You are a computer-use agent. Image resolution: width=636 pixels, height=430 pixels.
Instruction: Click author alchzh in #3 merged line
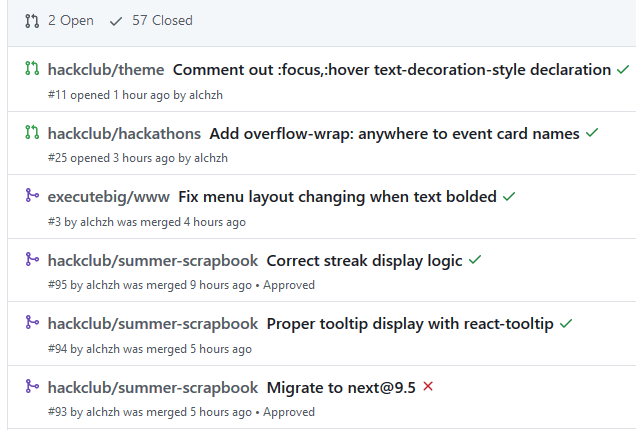click(97, 222)
